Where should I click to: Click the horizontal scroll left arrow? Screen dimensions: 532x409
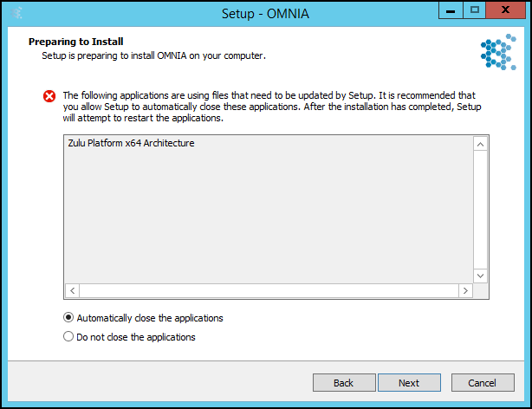72,290
